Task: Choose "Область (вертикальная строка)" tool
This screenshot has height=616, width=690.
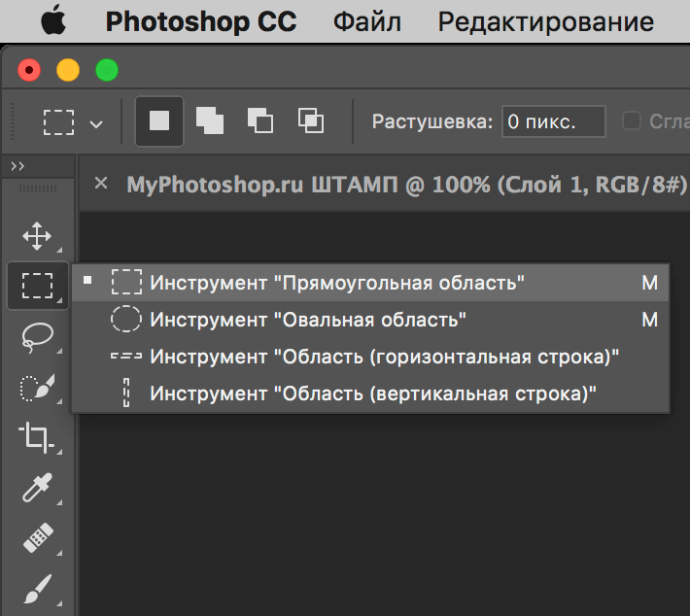Action: [370, 394]
